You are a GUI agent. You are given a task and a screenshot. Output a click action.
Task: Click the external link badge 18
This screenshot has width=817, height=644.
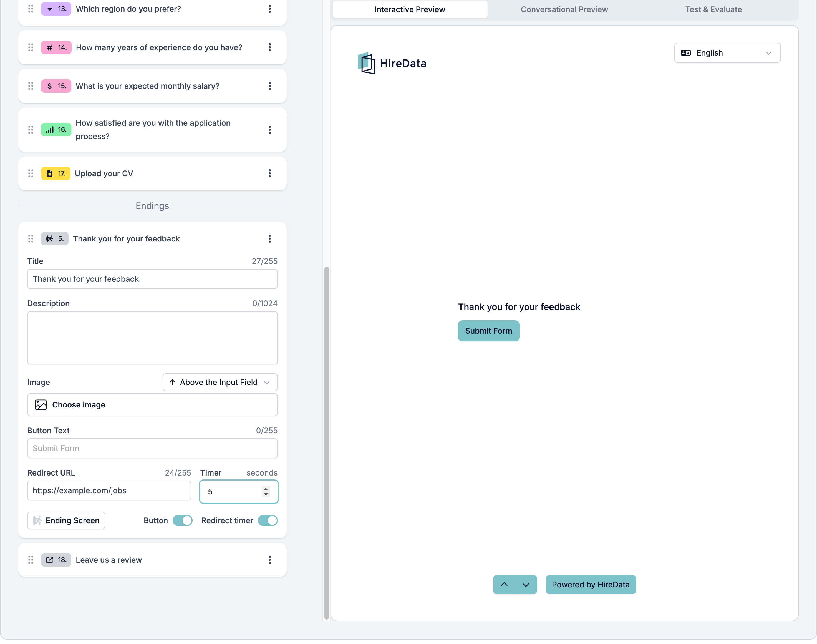tap(56, 560)
